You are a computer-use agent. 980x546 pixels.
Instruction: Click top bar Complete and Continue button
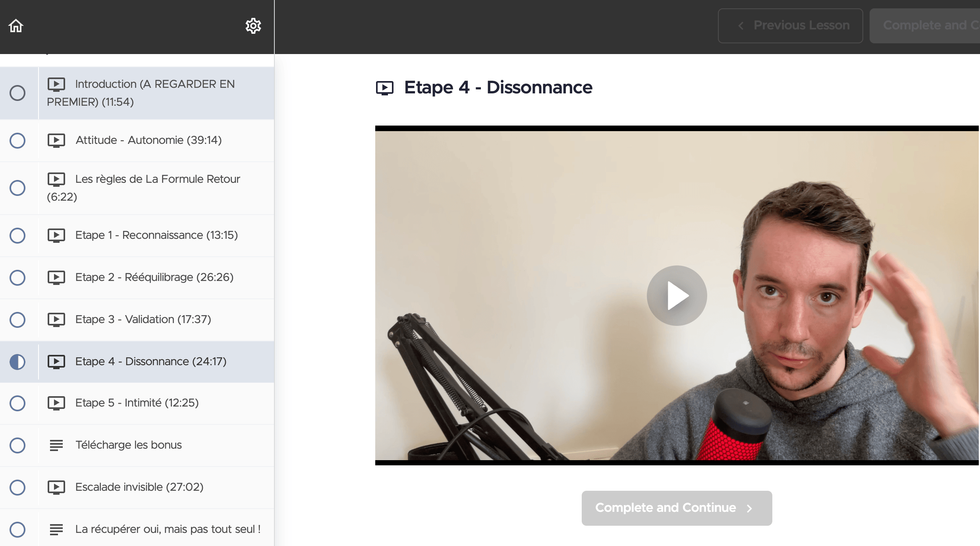(925, 26)
